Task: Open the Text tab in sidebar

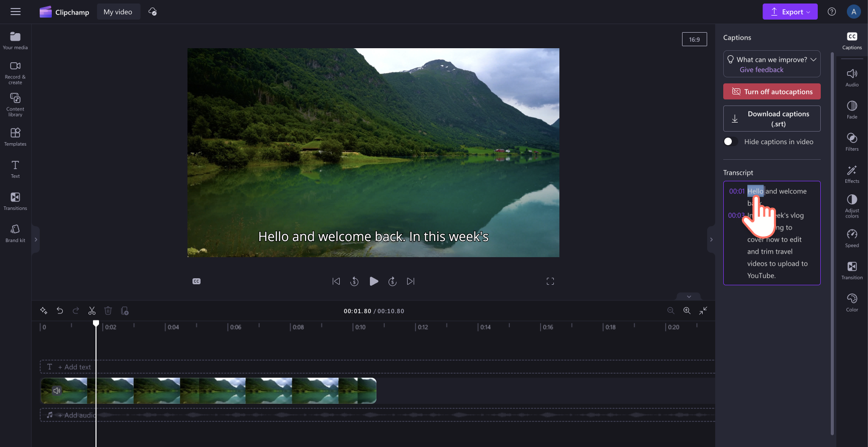Action: point(15,169)
